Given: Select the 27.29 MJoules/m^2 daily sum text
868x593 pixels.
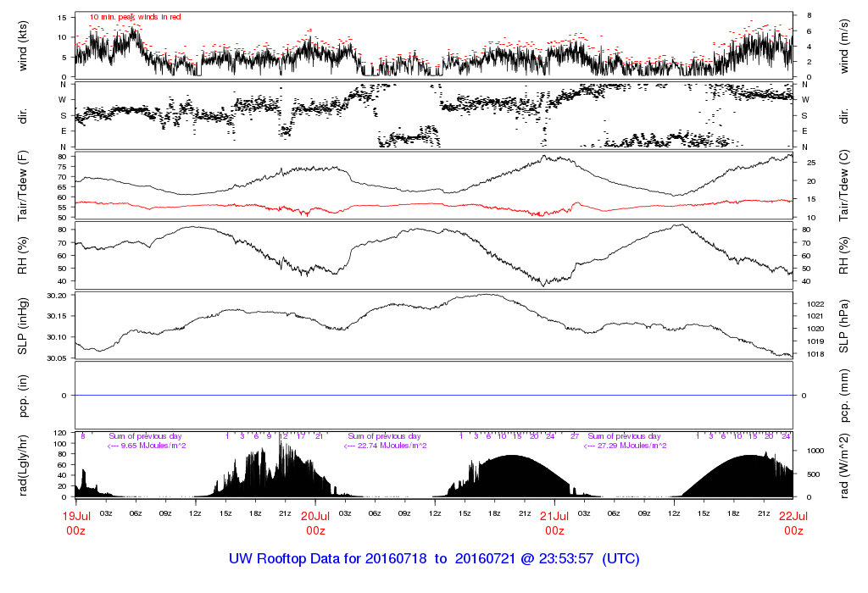Looking at the screenshot, I should coord(624,446).
